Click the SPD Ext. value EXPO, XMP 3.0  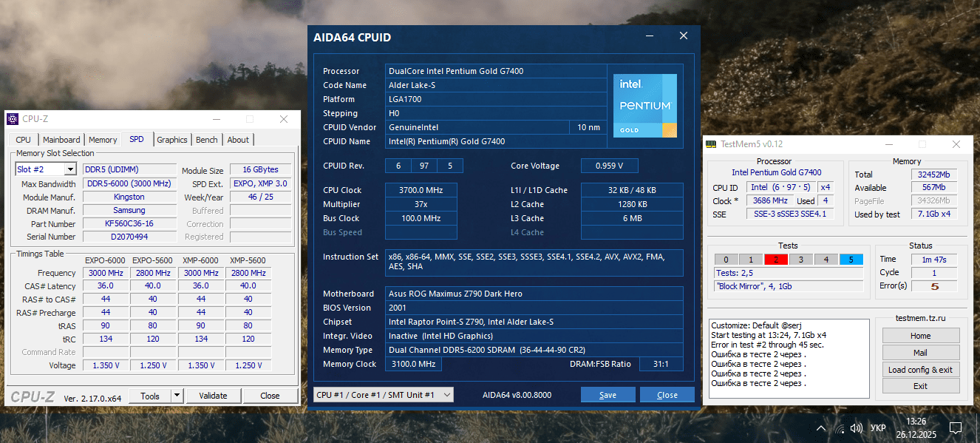(x=261, y=183)
